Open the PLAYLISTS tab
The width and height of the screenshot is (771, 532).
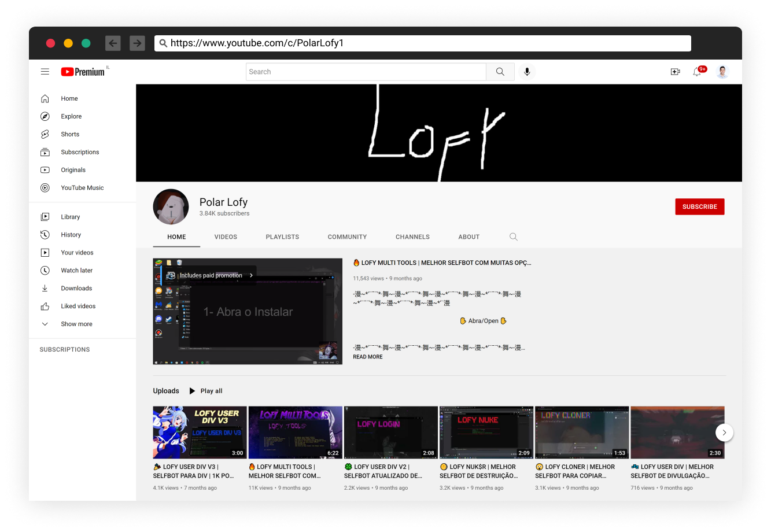point(282,237)
